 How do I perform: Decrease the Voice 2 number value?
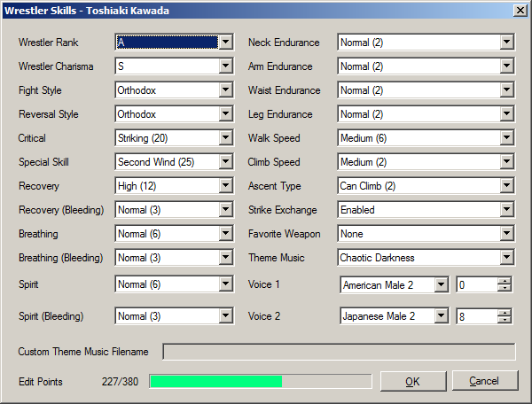click(x=505, y=320)
